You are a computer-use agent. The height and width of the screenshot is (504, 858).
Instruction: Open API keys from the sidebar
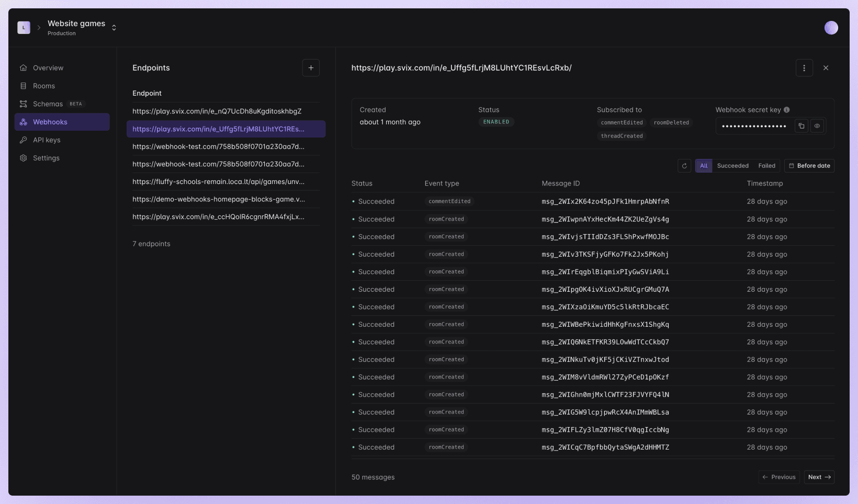[x=47, y=140]
